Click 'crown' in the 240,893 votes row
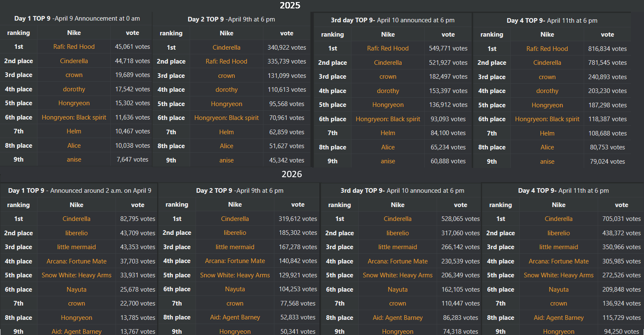The image size is (644, 335). tap(547, 77)
